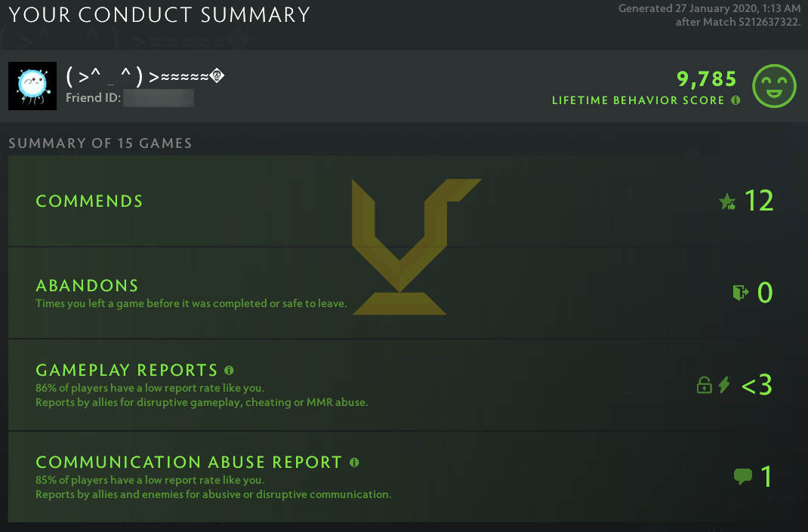Select the player avatar thumbnail
The width and height of the screenshot is (808, 532).
(x=32, y=86)
